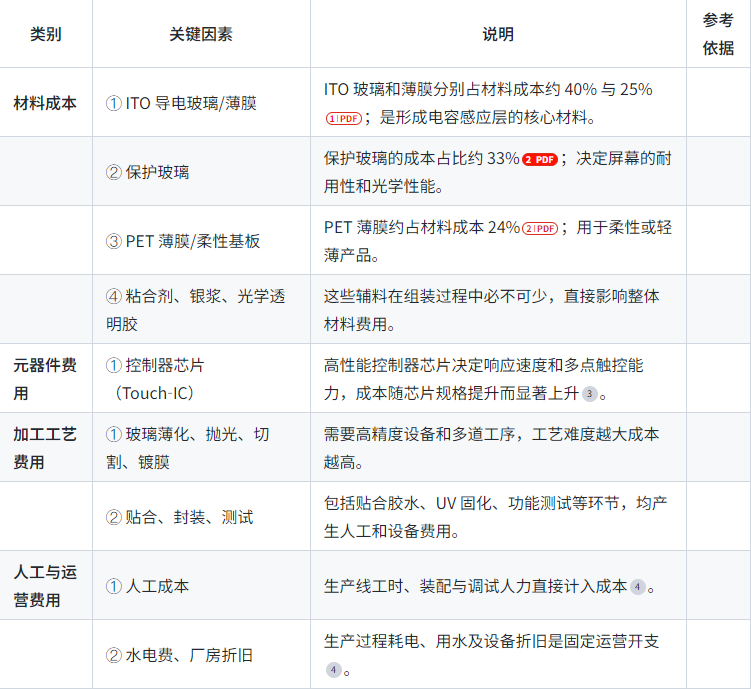
Task: Select the '类别' column header
Action: (46, 34)
